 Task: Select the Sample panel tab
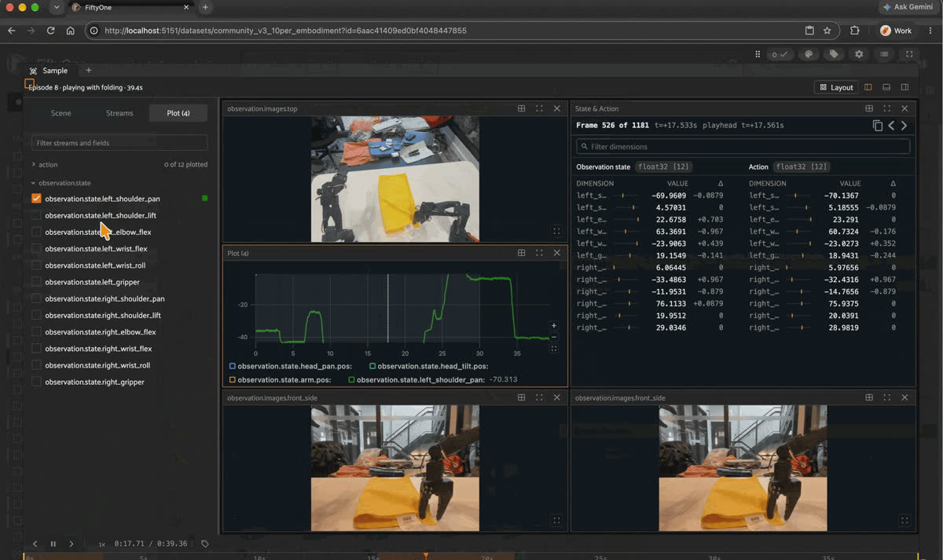49,71
